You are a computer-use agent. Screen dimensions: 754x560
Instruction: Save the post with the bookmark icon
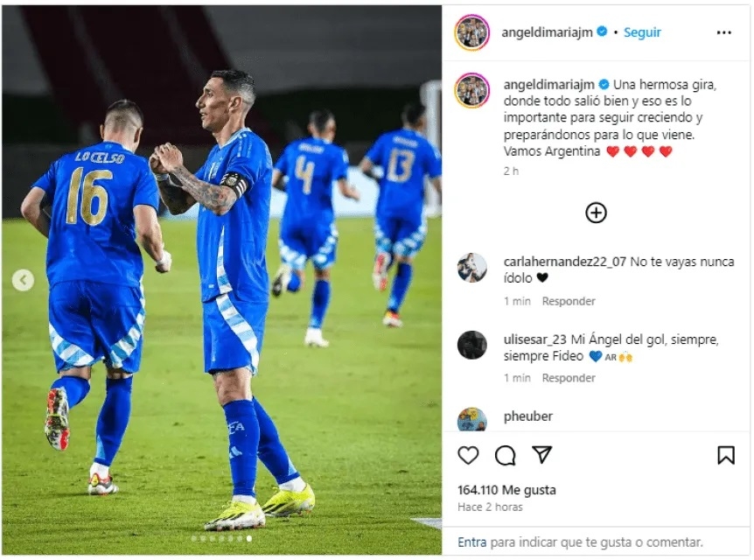pos(726,455)
